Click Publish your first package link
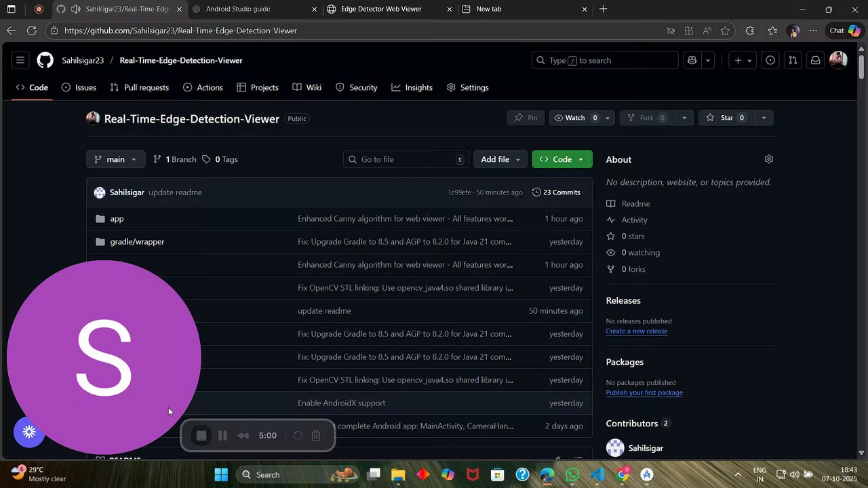The image size is (868, 488). (x=644, y=392)
